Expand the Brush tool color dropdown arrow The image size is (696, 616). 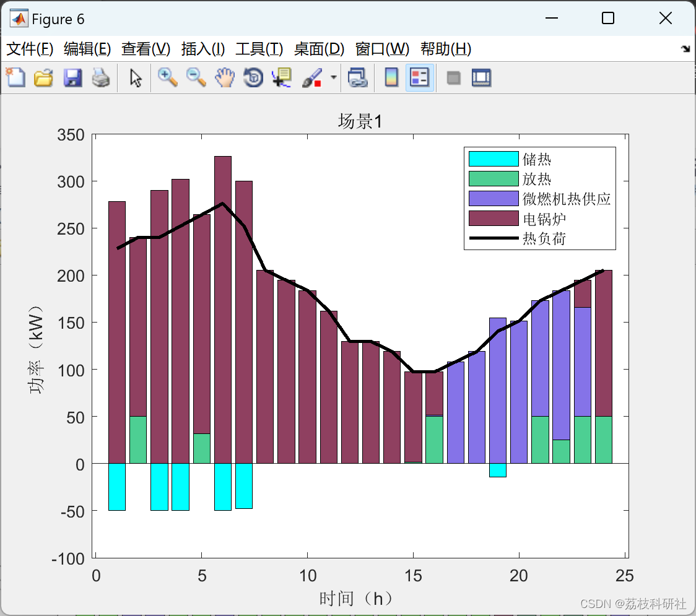pos(334,77)
